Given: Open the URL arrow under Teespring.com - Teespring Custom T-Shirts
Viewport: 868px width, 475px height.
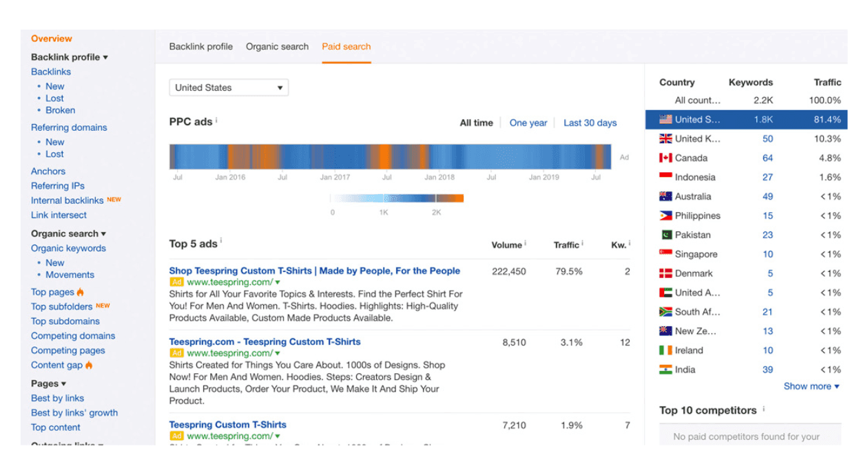Looking at the screenshot, I should (x=278, y=353).
